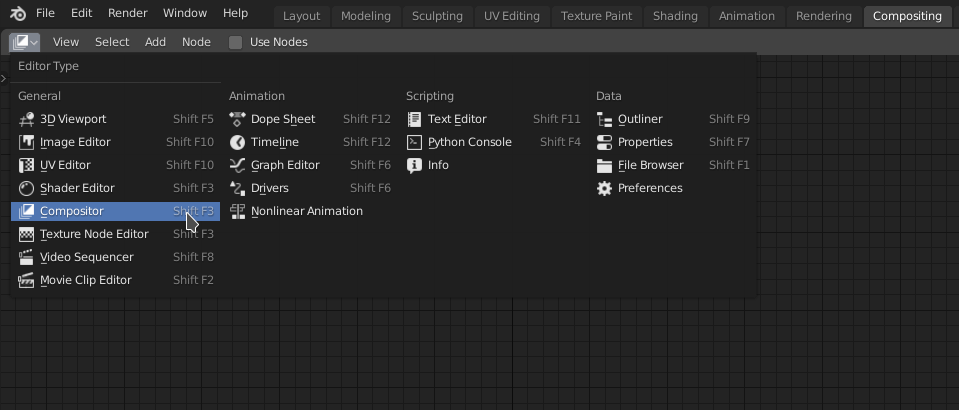Viewport: 959px width, 410px height.
Task: Choose Video Sequencer entry
Action: tap(116, 257)
